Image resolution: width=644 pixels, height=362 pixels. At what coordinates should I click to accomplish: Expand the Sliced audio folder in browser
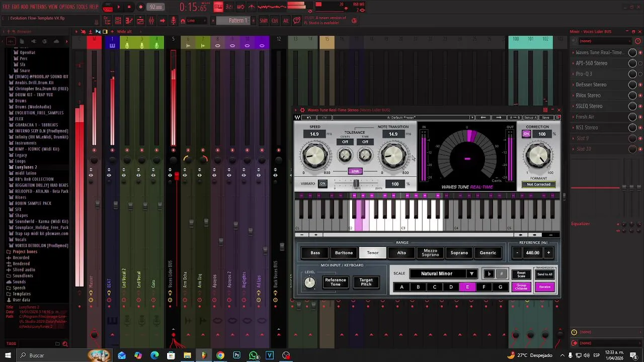[x=24, y=269]
